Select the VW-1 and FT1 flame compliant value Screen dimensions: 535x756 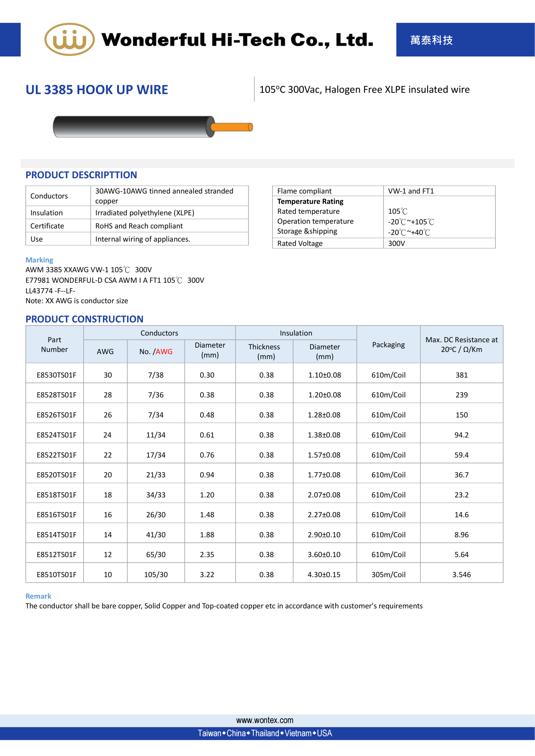411,191
